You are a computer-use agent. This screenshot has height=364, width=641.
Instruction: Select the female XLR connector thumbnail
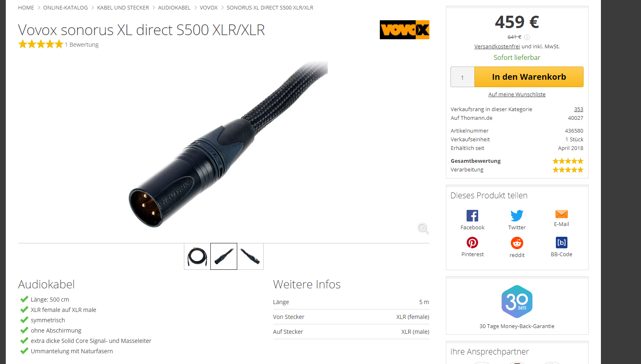(x=250, y=257)
